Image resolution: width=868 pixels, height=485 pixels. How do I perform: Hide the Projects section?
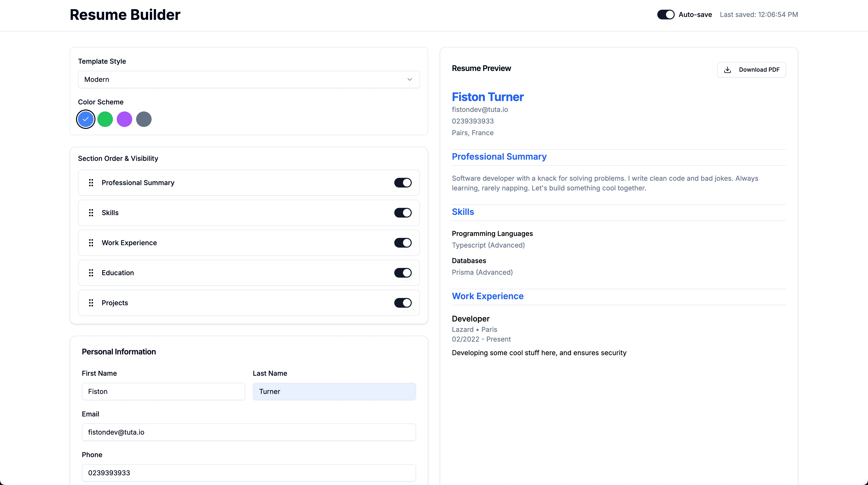pyautogui.click(x=403, y=303)
